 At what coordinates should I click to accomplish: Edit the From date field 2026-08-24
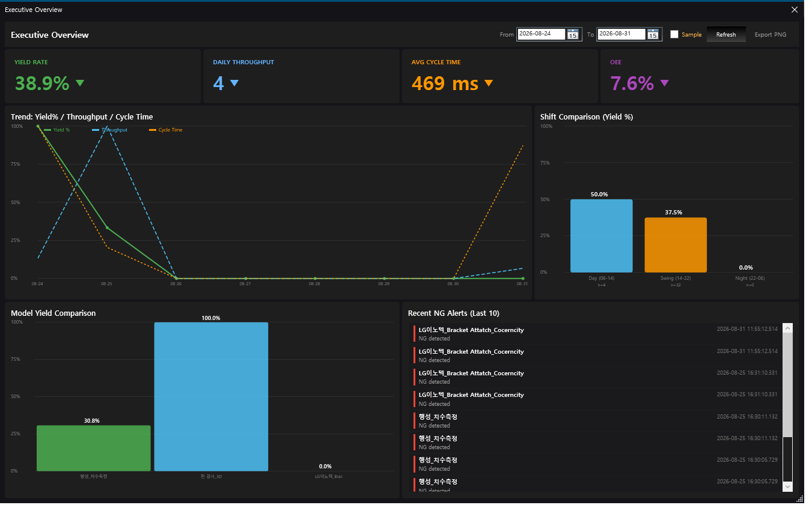(542, 34)
